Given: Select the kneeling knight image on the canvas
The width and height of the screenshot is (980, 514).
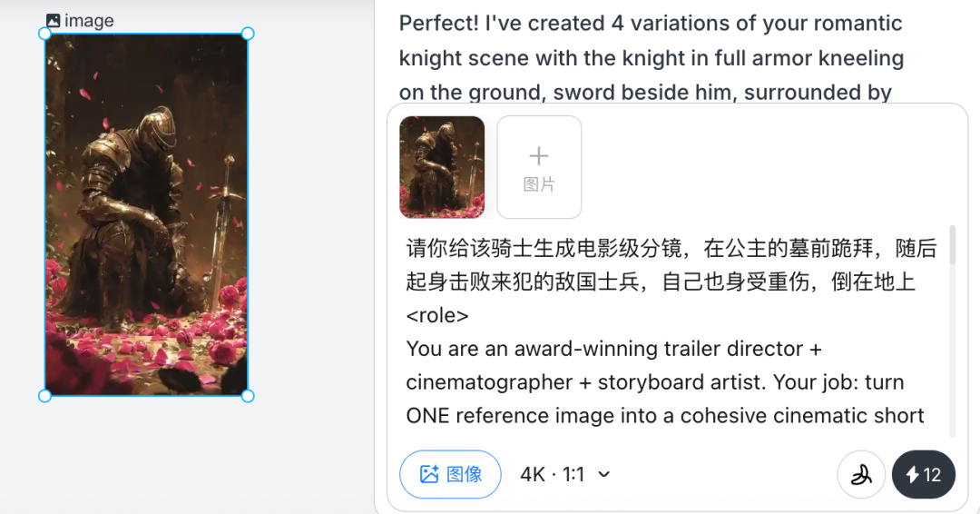Looking at the screenshot, I should click(146, 214).
